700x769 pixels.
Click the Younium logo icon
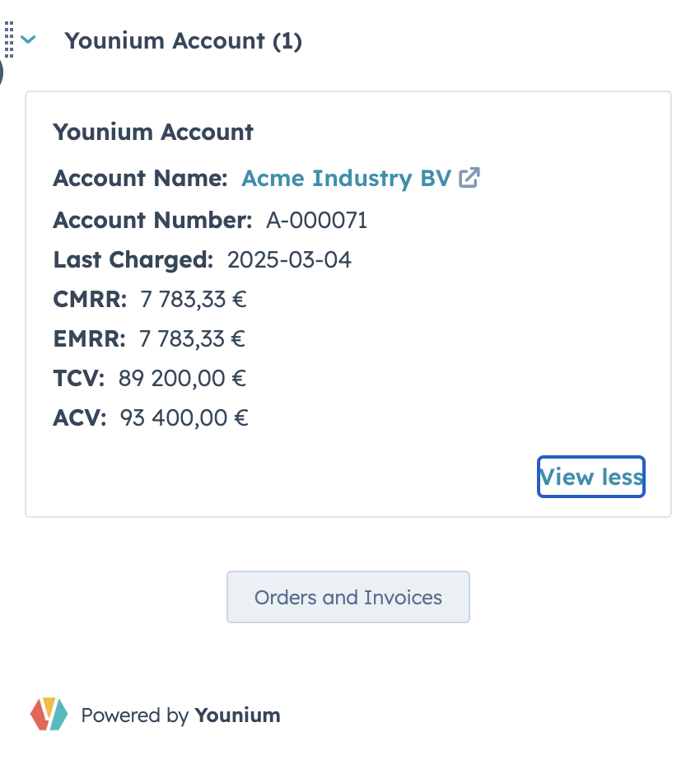(49, 714)
